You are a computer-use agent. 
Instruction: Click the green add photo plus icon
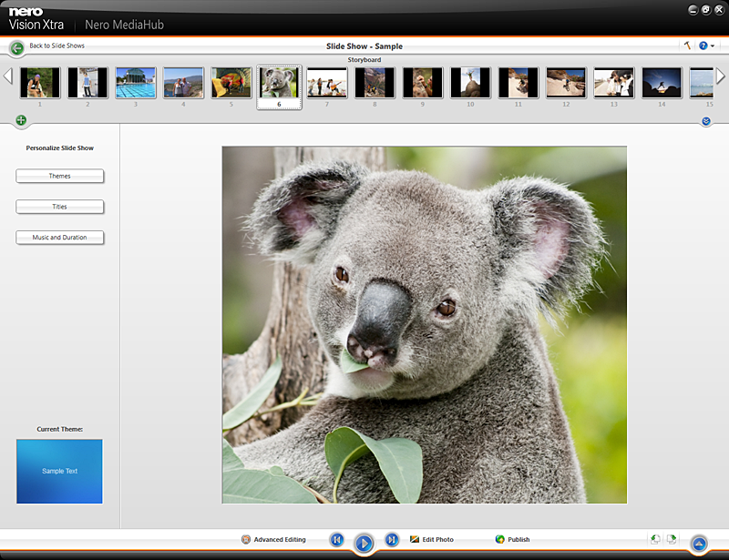[21, 120]
